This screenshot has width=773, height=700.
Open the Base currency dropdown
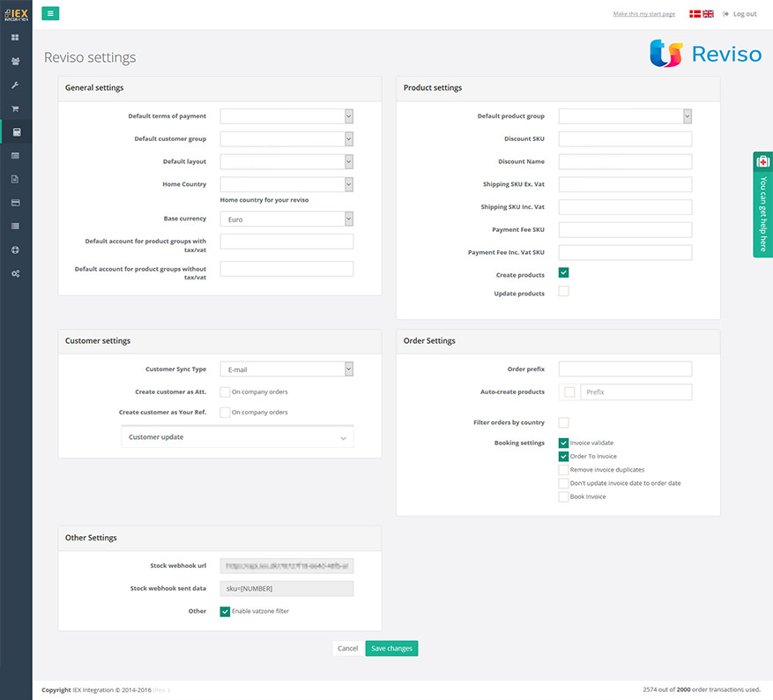[x=286, y=219]
